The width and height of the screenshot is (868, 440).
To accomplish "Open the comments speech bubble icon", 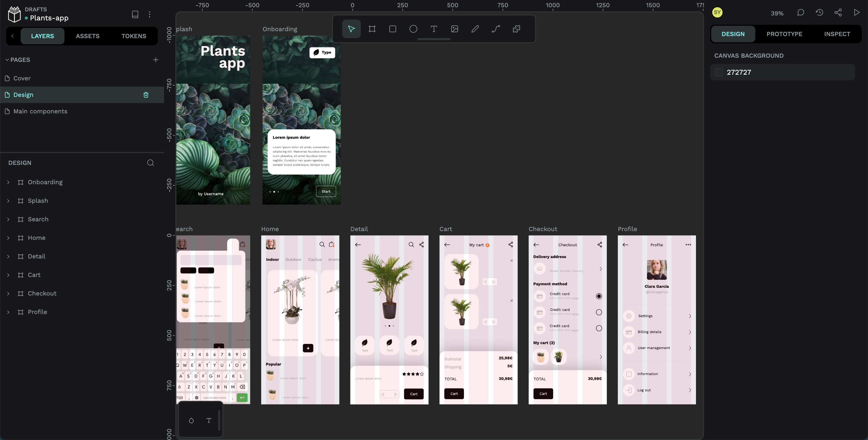I will (x=800, y=13).
